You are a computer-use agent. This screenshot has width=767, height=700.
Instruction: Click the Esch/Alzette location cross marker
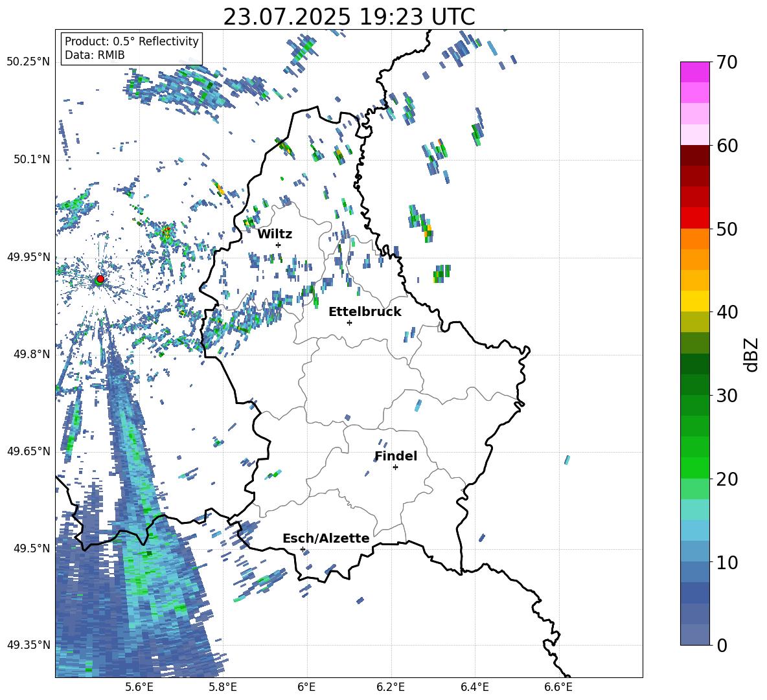303,549
